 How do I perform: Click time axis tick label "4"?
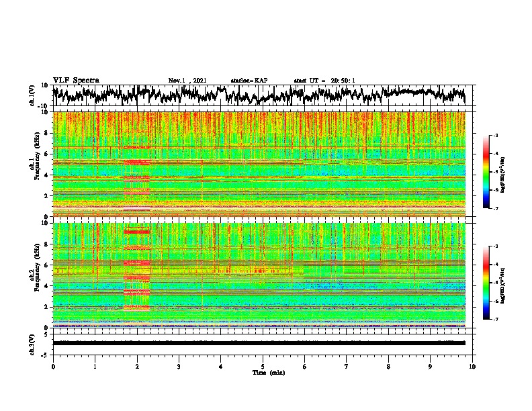pyautogui.click(x=221, y=367)
